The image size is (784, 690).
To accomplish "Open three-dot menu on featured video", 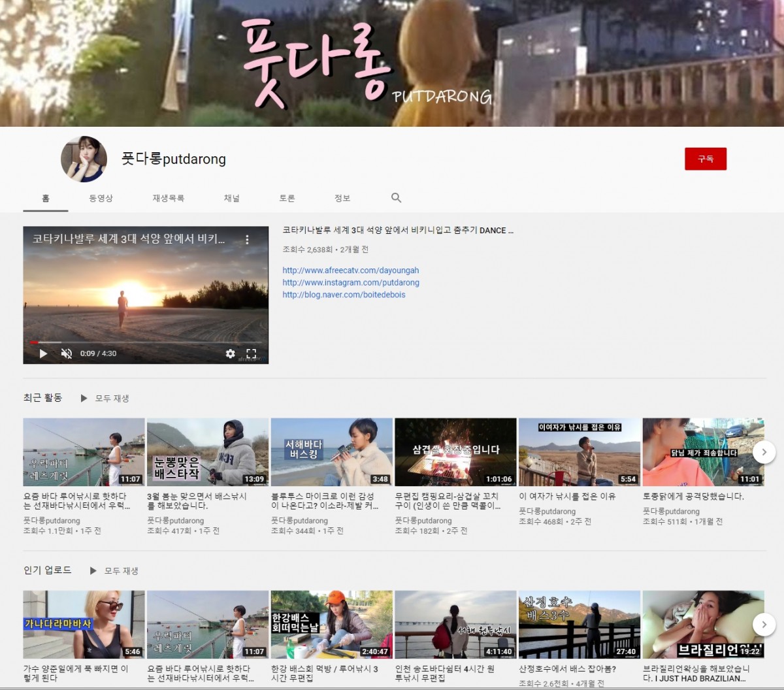I will coord(247,240).
